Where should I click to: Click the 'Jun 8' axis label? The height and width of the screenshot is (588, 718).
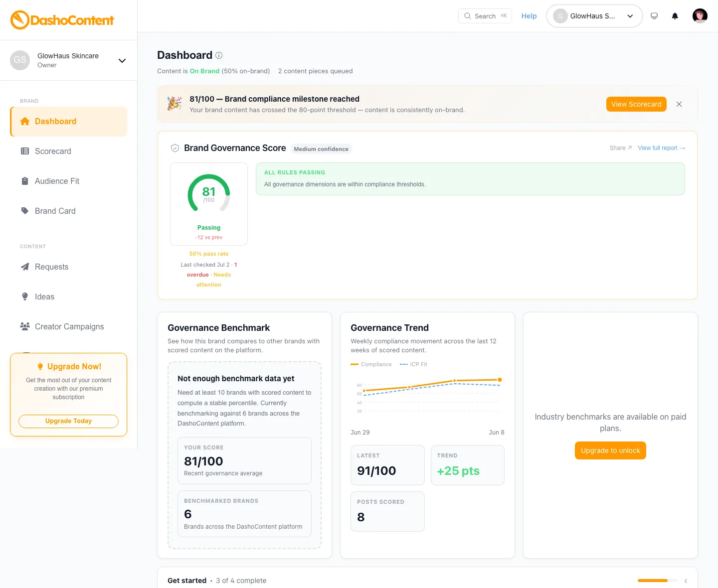(497, 432)
